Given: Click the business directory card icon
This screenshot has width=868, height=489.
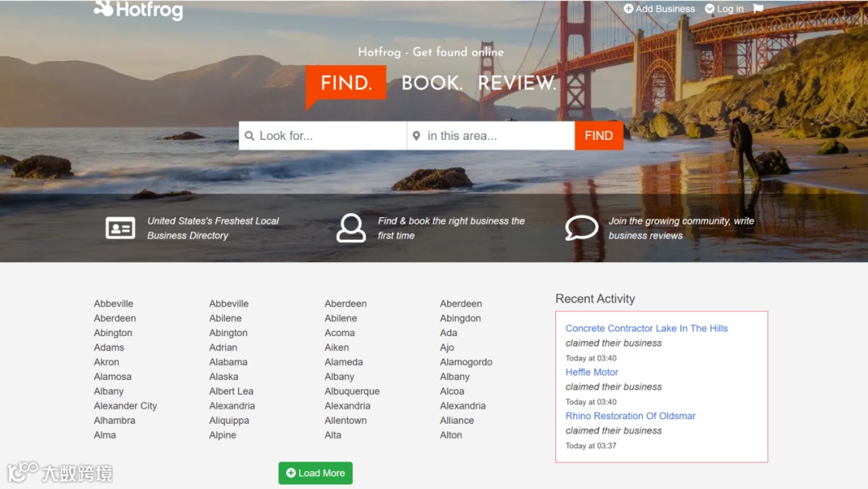Looking at the screenshot, I should click(120, 228).
